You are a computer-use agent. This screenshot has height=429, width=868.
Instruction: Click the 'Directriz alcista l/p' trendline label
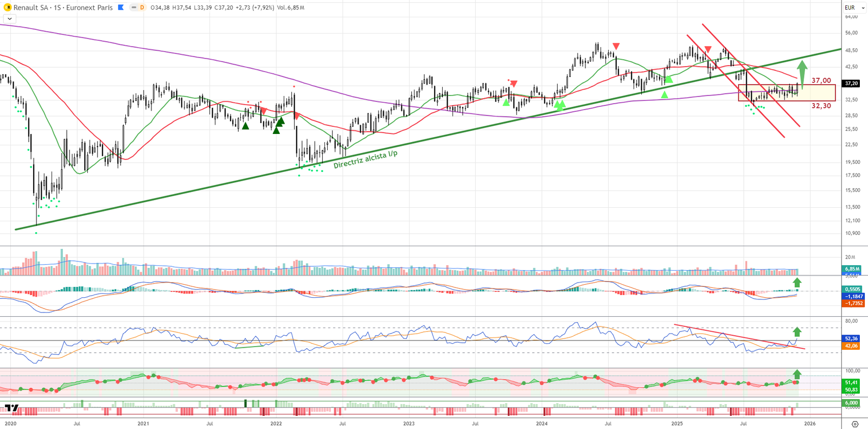click(365, 159)
